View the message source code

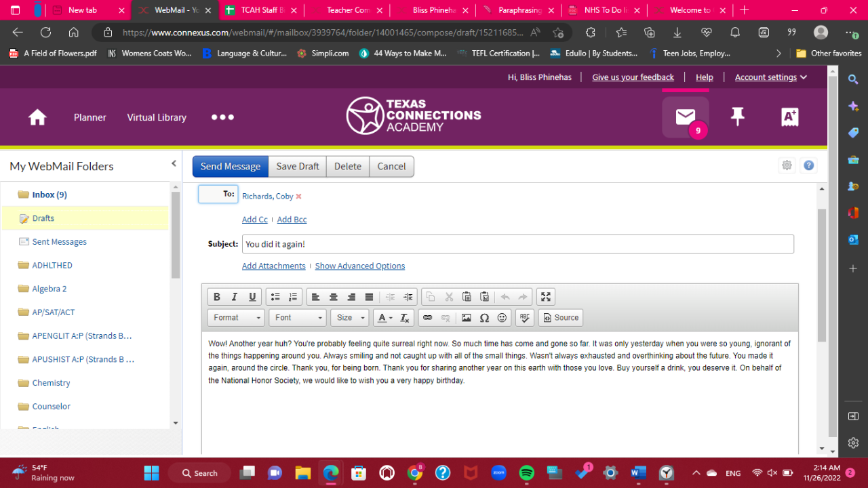coord(560,317)
